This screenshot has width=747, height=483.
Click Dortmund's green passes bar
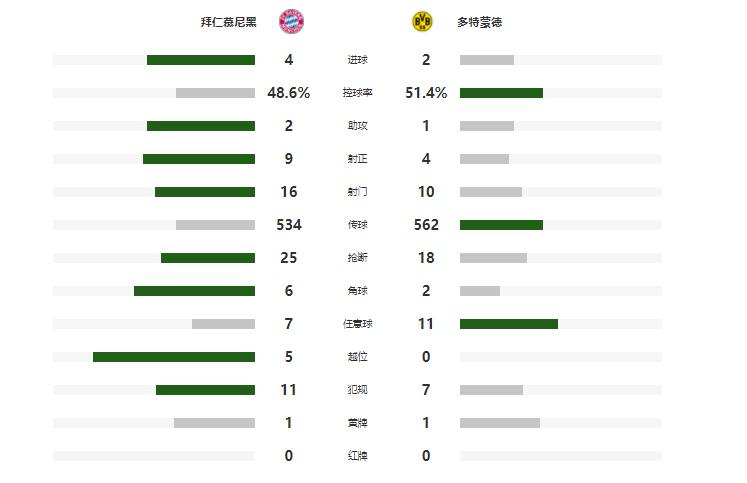point(501,225)
